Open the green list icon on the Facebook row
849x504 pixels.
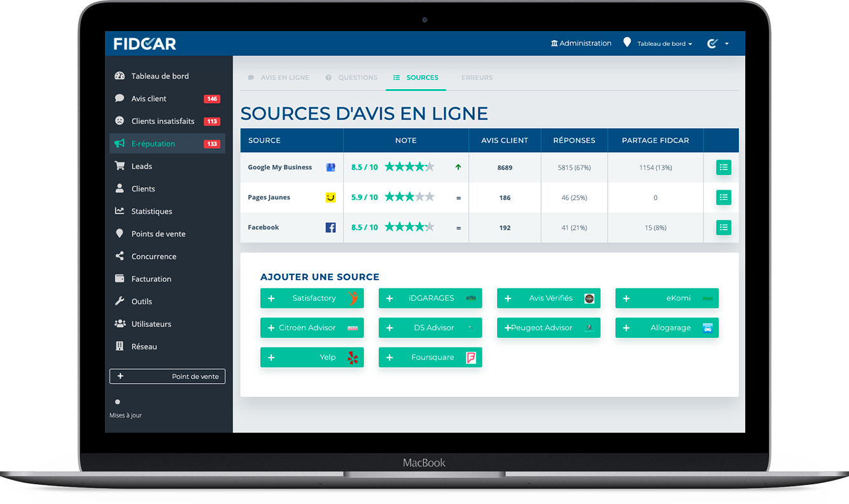(x=723, y=227)
